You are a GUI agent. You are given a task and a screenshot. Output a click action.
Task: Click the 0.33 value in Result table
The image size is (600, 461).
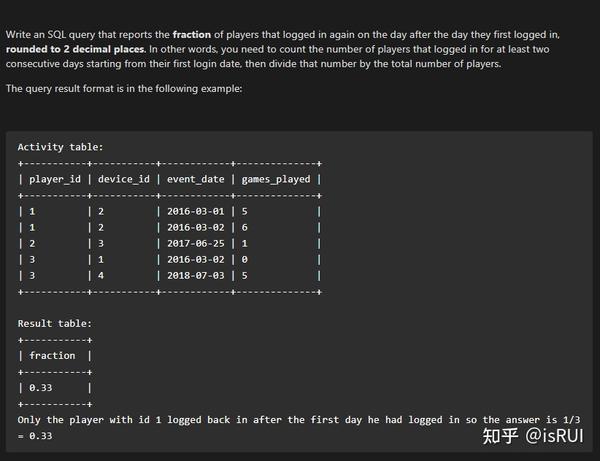[x=41, y=387]
